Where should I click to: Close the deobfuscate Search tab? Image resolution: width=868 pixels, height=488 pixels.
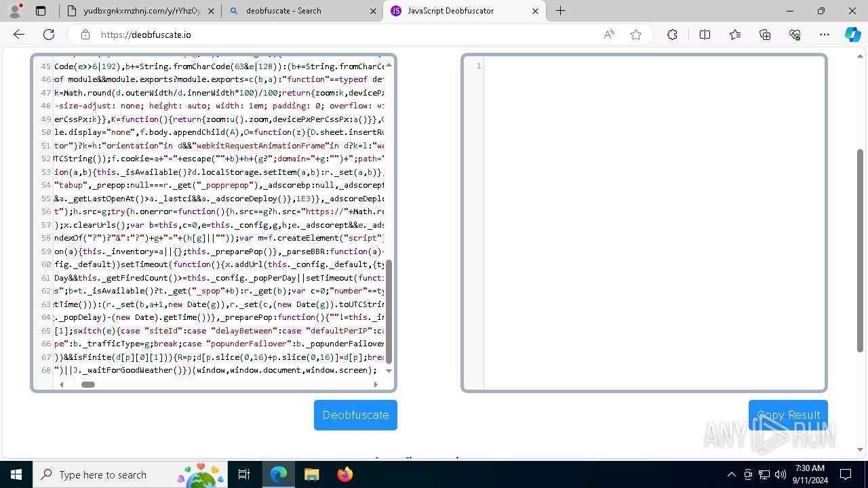pos(373,11)
